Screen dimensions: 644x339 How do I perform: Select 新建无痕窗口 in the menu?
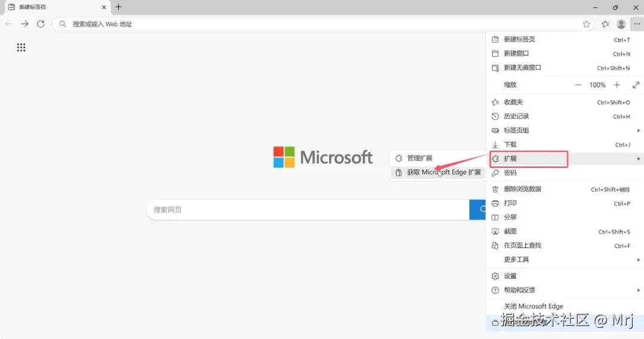(565, 68)
